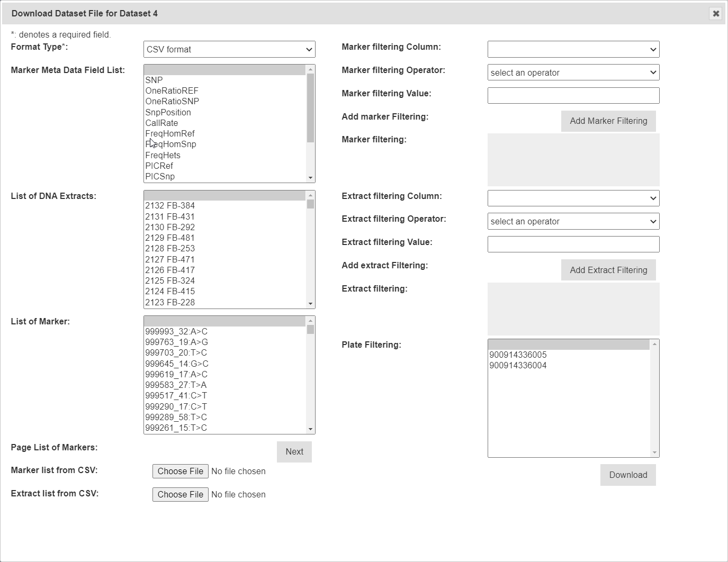Choose File for Marker list from CSV
This screenshot has width=728, height=562.
pos(180,471)
